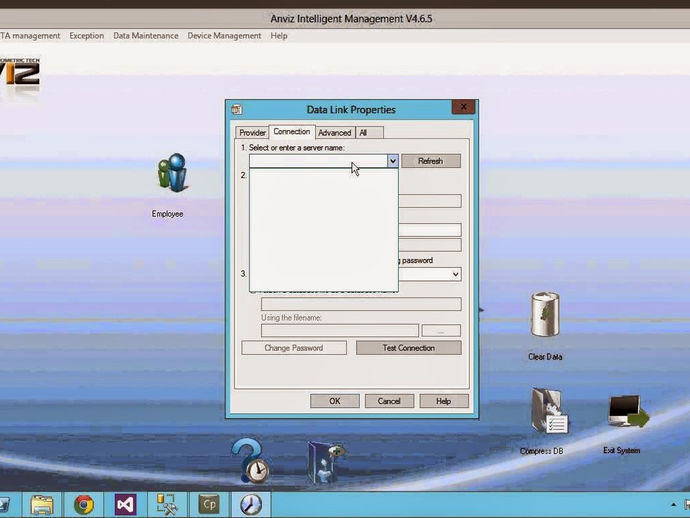Open the Device Management menu
690x518 pixels.
click(224, 36)
